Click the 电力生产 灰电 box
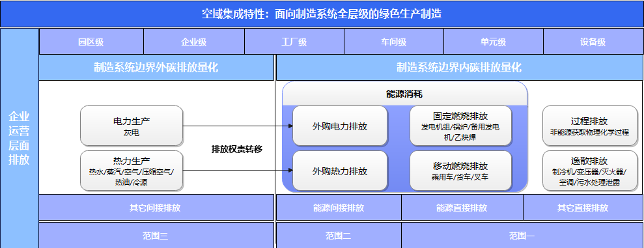 (132, 126)
